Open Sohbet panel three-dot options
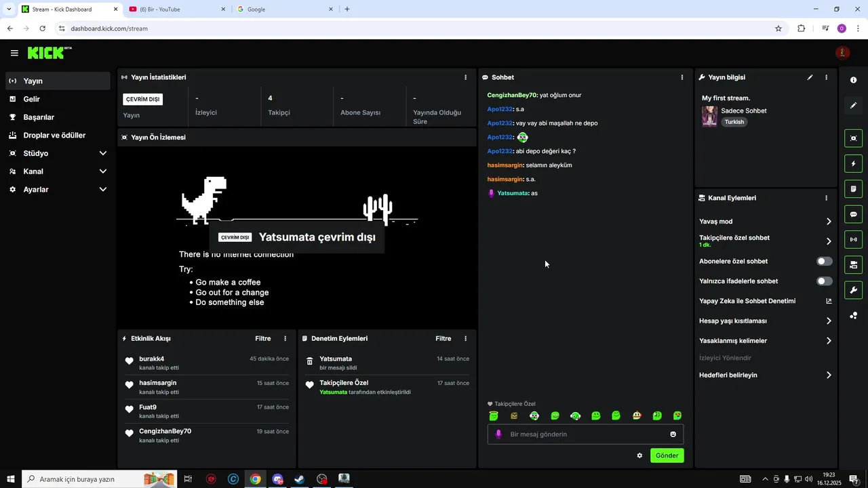This screenshot has height=488, width=868. (682, 77)
